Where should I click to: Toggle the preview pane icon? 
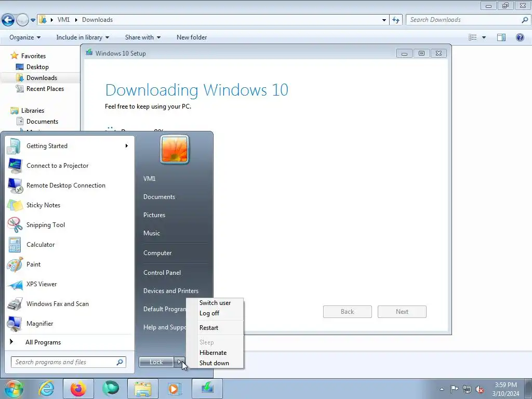click(x=501, y=37)
